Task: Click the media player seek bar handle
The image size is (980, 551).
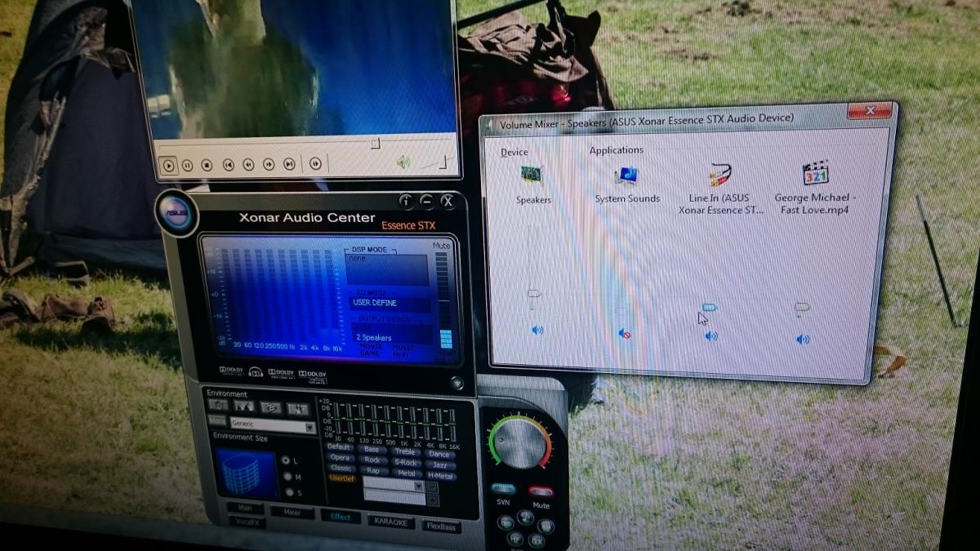Action: 375,144
